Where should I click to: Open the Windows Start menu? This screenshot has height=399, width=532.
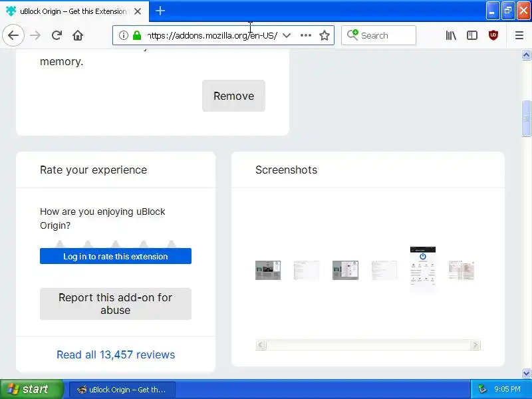point(31,389)
